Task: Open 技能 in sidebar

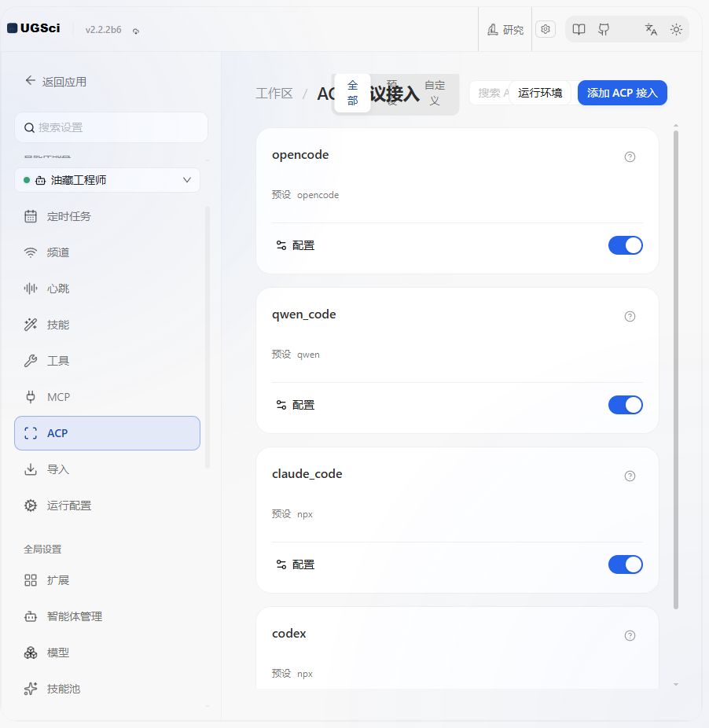Action: click(107, 325)
